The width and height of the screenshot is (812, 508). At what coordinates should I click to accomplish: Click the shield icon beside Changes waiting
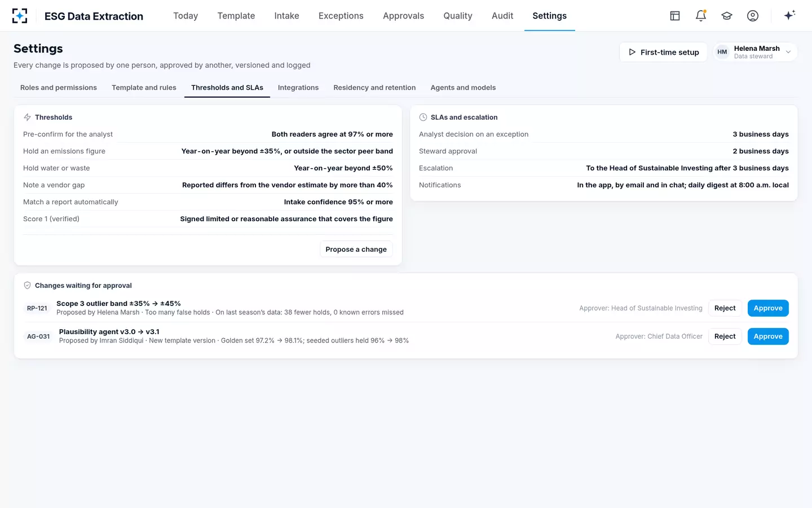[x=27, y=286]
